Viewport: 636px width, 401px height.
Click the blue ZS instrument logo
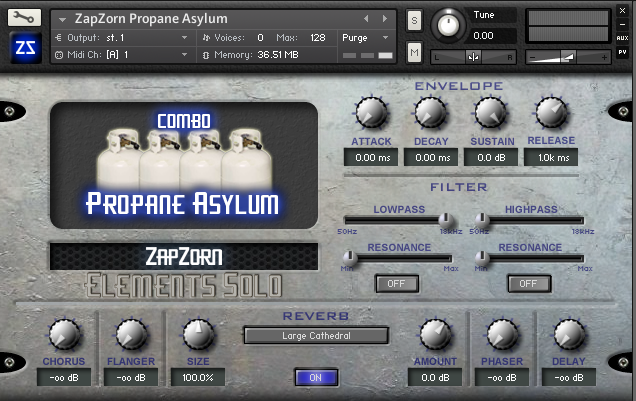tap(25, 48)
